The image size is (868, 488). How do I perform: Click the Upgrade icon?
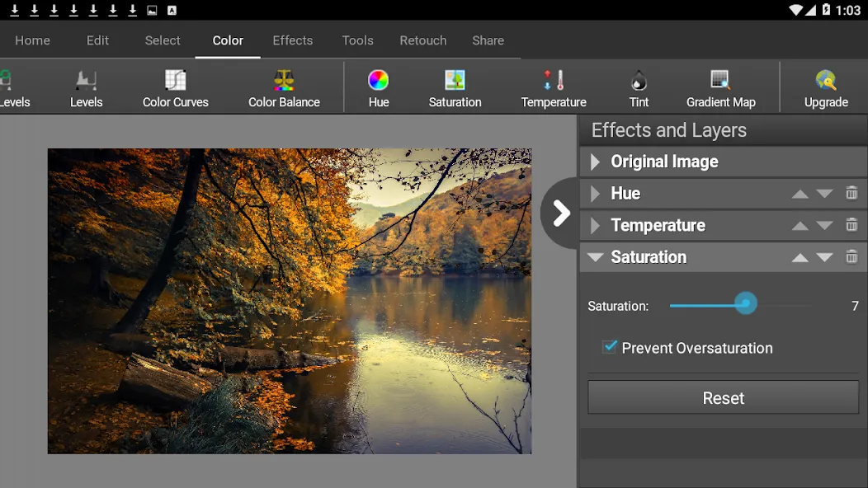826,81
